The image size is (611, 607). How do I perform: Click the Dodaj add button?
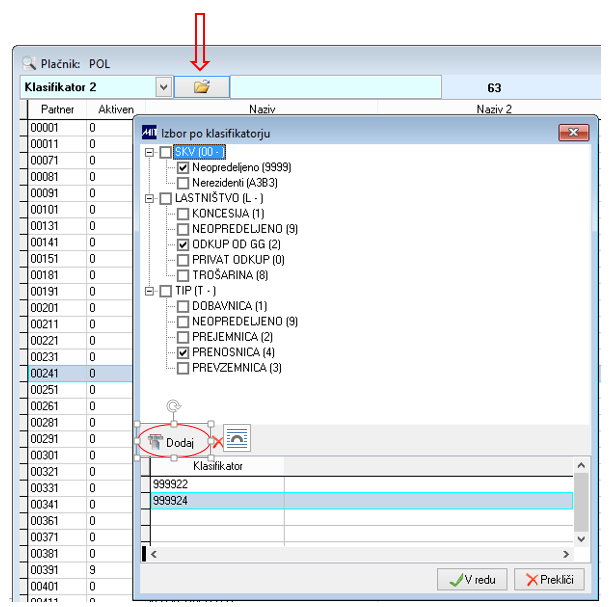point(174,442)
